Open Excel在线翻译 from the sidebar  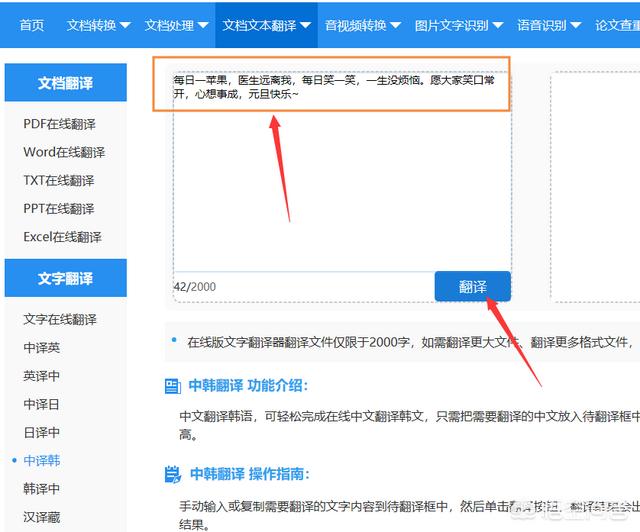(x=62, y=237)
